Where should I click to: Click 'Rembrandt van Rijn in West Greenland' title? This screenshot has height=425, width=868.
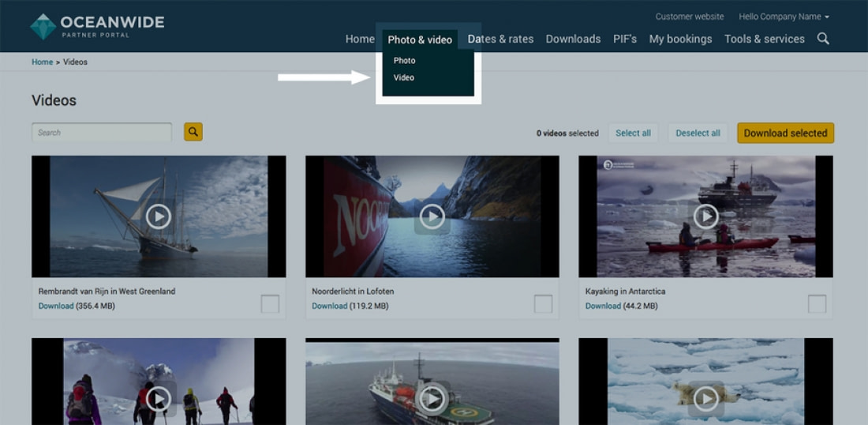coord(107,291)
